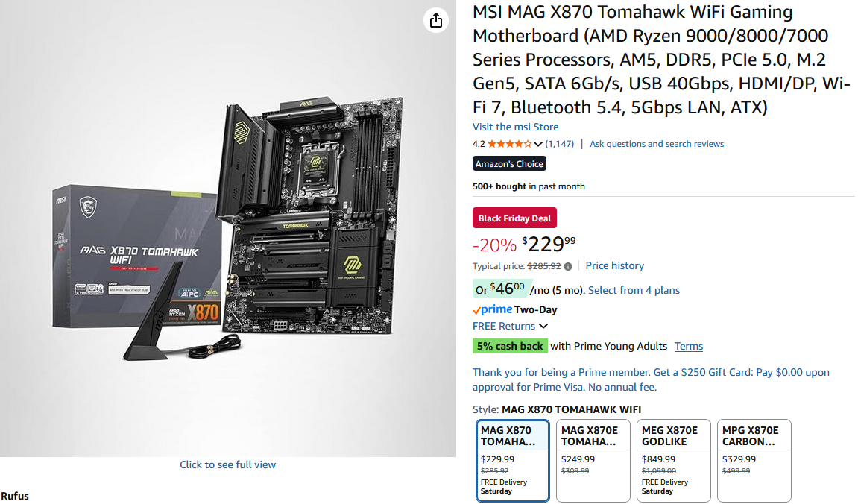Select from 4 plans link
Image resolution: width=858 pixels, height=504 pixels.
pyautogui.click(x=634, y=290)
